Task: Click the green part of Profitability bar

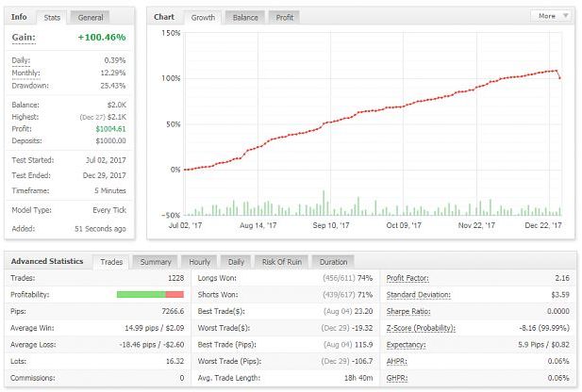Action: click(x=141, y=295)
